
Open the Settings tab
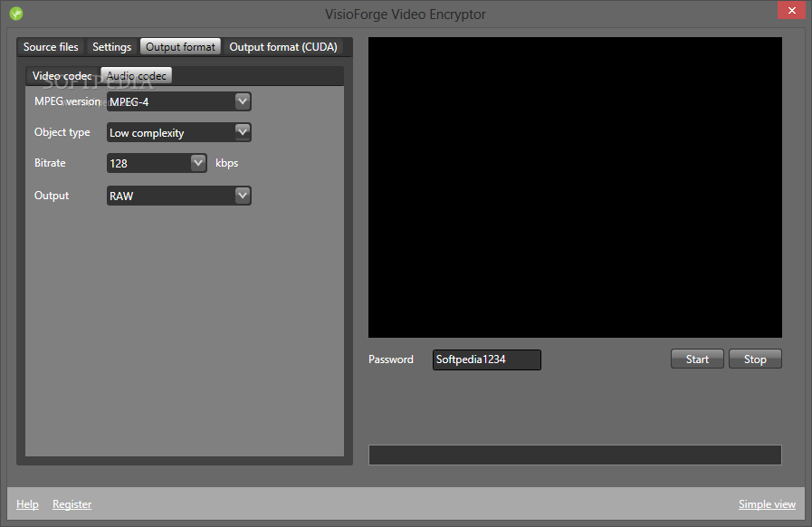(112, 47)
